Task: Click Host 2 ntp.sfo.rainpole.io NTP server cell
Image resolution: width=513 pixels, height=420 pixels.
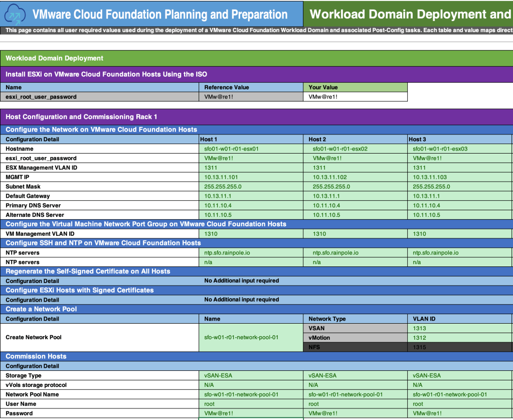Action: pos(355,253)
